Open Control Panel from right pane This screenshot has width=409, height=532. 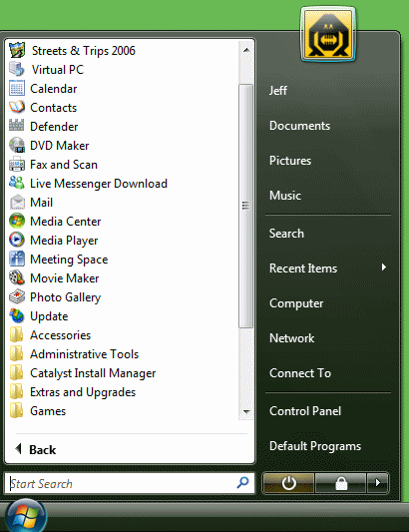[x=305, y=411]
